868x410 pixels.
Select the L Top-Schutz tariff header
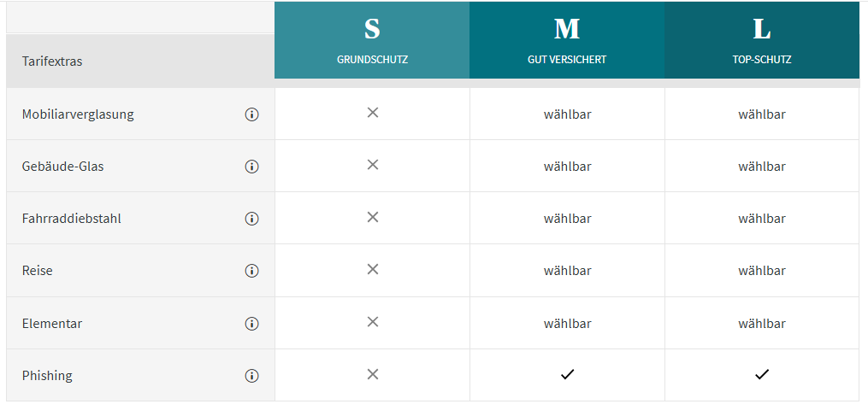(762, 40)
